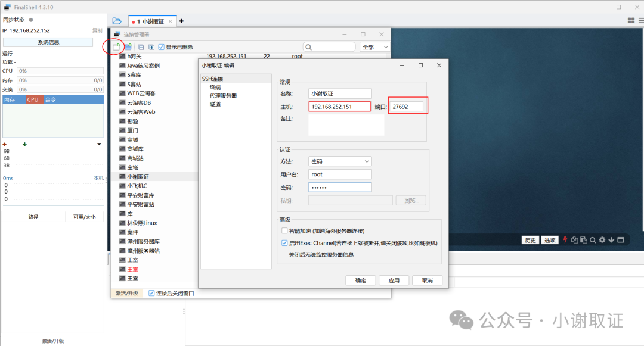This screenshot has width=644, height=346.
Task: Click the 备注 notes text area
Action: tap(346, 125)
